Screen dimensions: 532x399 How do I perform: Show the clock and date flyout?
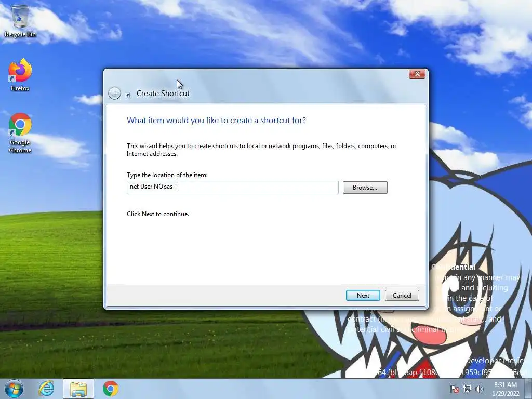(x=506, y=389)
